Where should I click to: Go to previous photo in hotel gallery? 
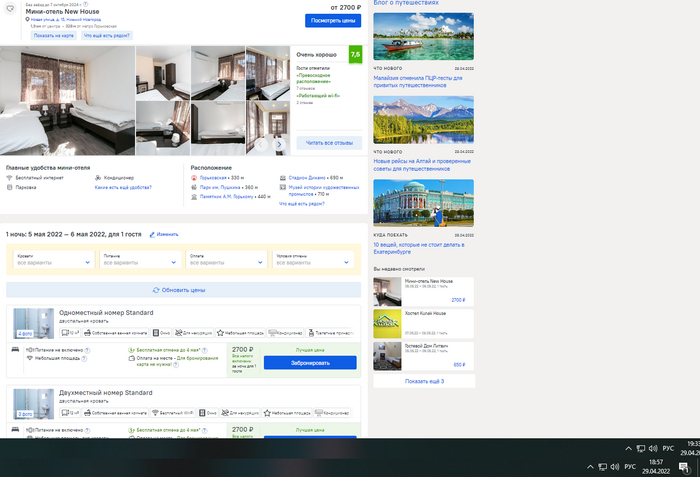tap(261, 144)
